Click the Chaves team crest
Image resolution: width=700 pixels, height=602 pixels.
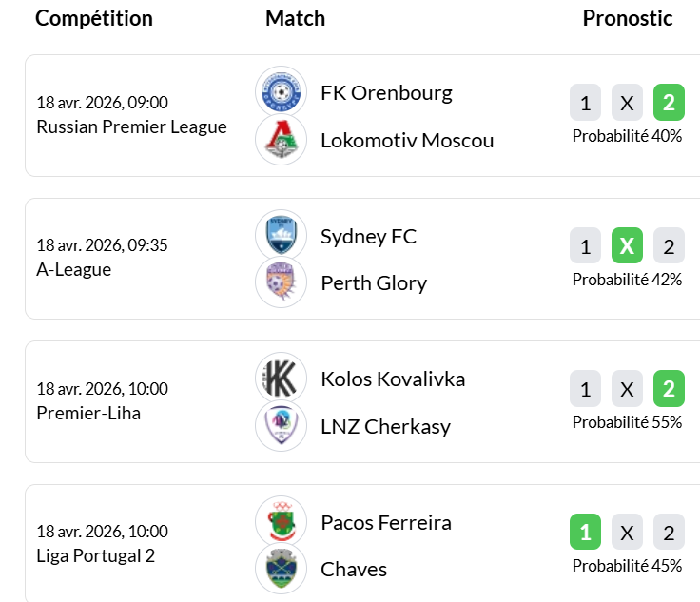pos(281,569)
